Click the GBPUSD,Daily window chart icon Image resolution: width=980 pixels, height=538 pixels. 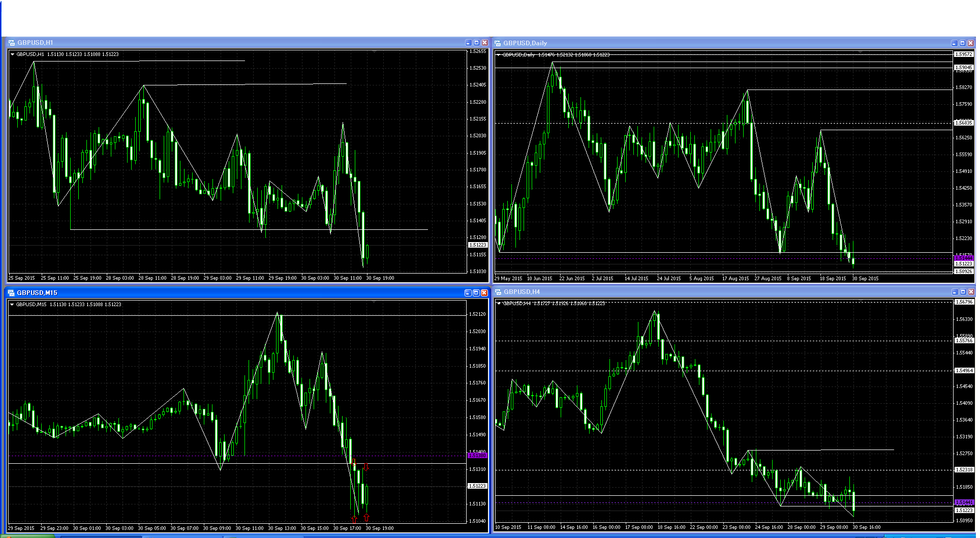click(x=498, y=43)
